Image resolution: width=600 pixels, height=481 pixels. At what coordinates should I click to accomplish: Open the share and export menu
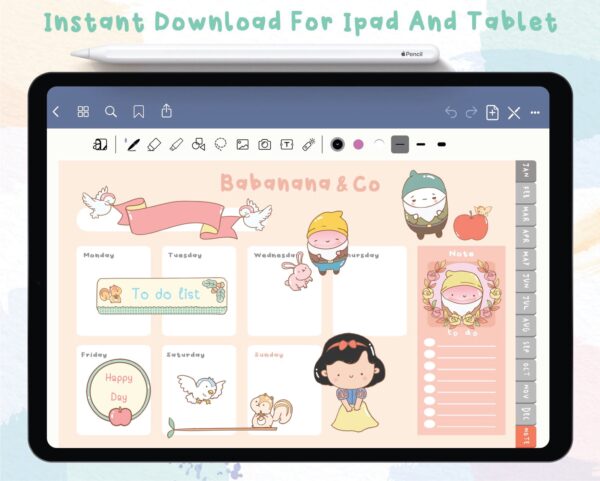click(x=166, y=111)
